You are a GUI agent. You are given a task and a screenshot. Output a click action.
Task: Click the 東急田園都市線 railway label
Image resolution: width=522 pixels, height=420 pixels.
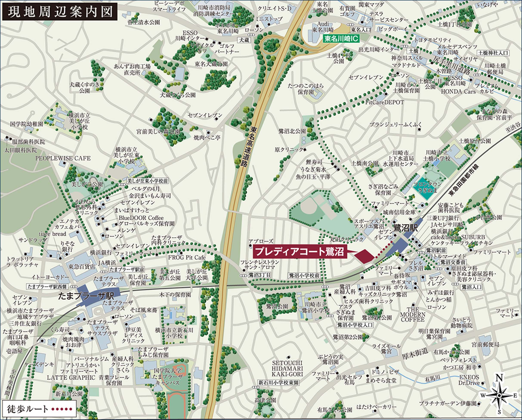[464, 180]
